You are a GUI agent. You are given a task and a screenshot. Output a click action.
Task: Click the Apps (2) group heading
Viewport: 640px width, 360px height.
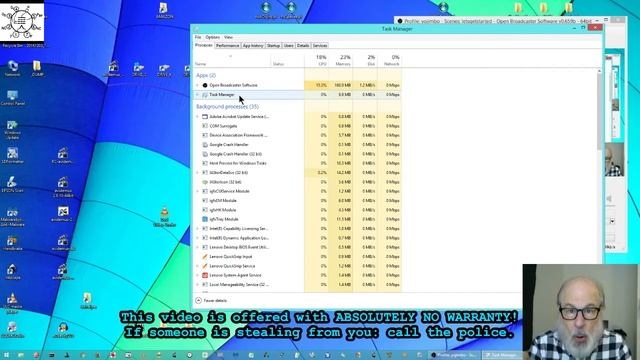click(x=206, y=76)
